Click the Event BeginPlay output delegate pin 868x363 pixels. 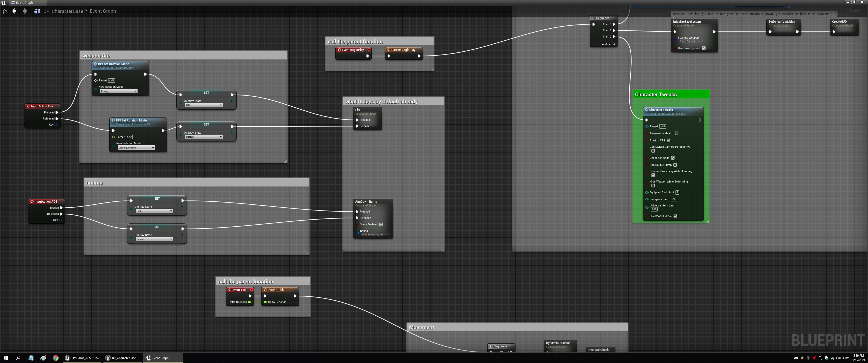[369, 50]
